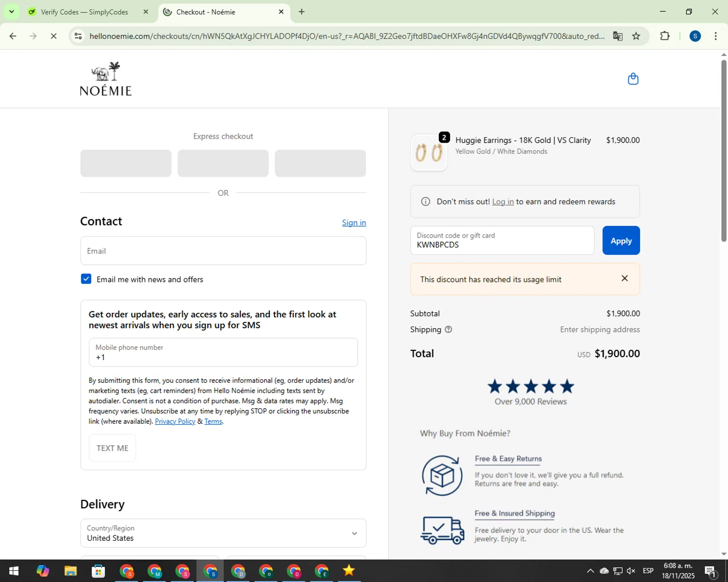This screenshot has height=582, width=728.
Task: Open the Chrome three-dot menu
Action: pyautogui.click(x=715, y=36)
